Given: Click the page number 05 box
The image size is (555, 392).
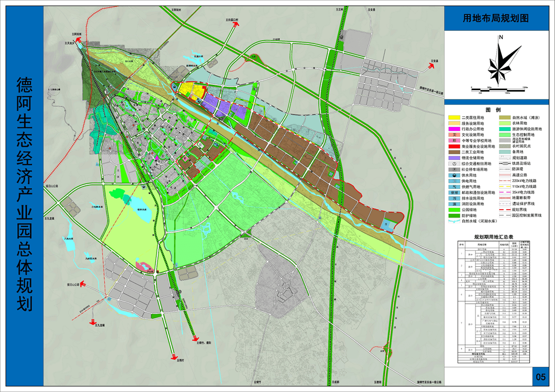Looking at the screenshot, I should click(540, 377).
